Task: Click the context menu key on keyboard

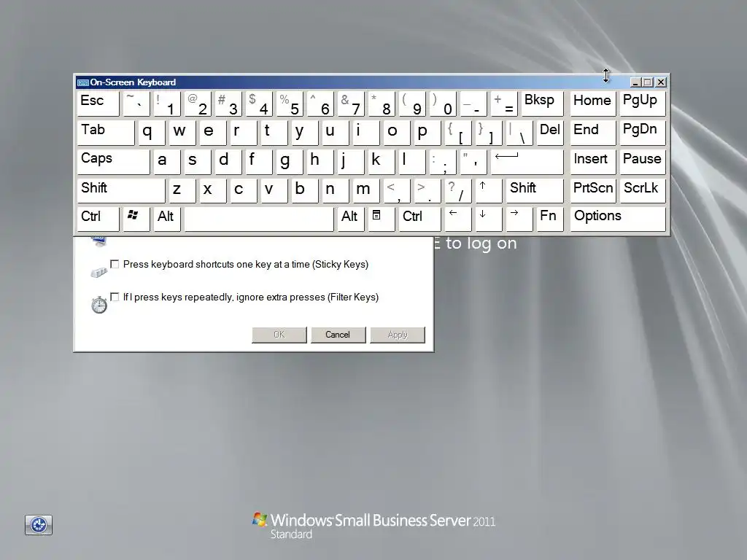Action: tap(381, 219)
